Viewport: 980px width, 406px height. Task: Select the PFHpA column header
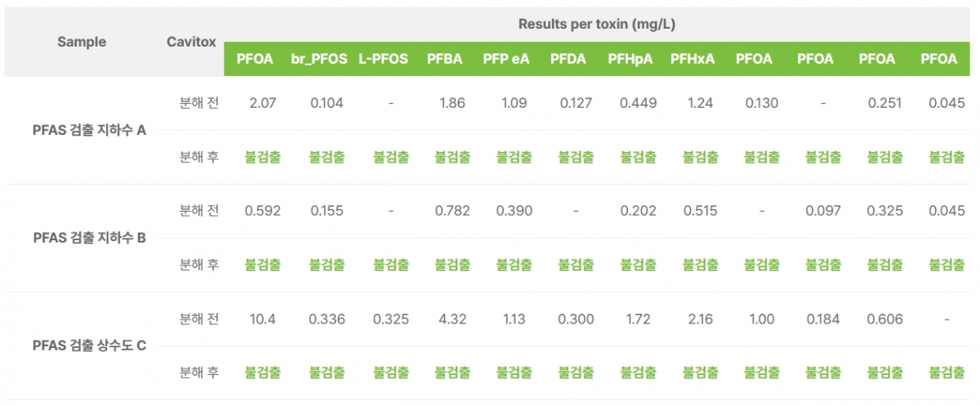click(630, 59)
